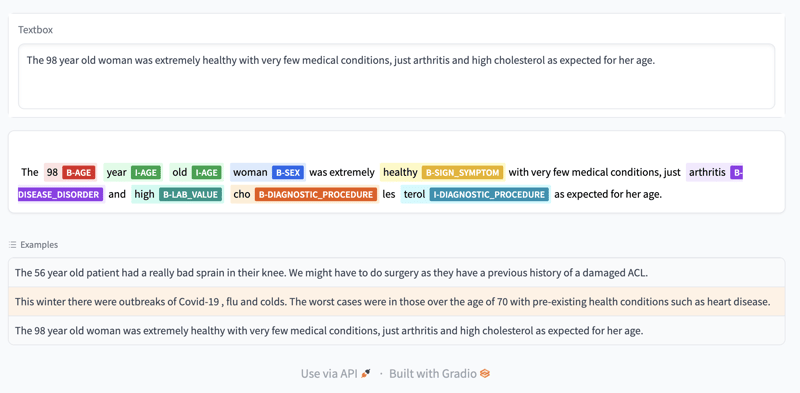
Task: Click the purple DISEASE_DISORDER tag
Action: (x=60, y=194)
